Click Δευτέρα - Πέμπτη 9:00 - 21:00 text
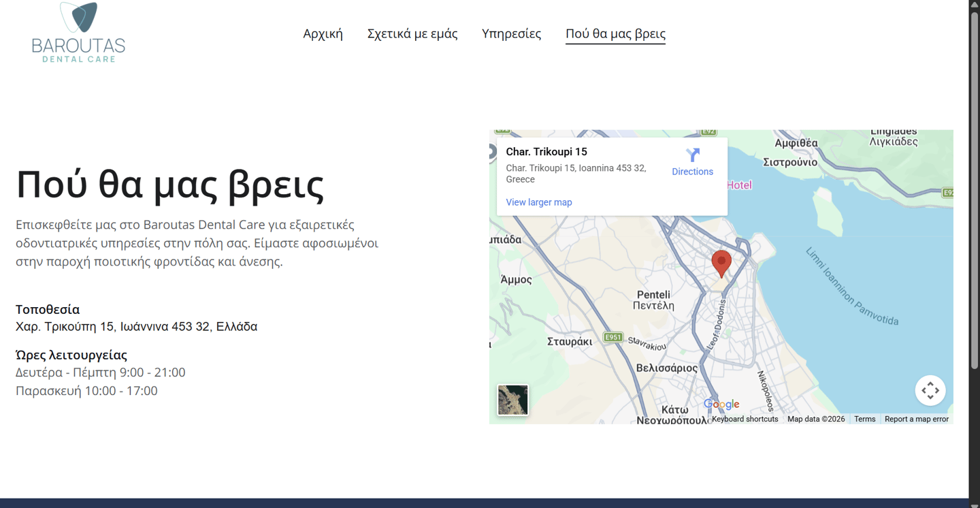This screenshot has width=980, height=508. (101, 372)
